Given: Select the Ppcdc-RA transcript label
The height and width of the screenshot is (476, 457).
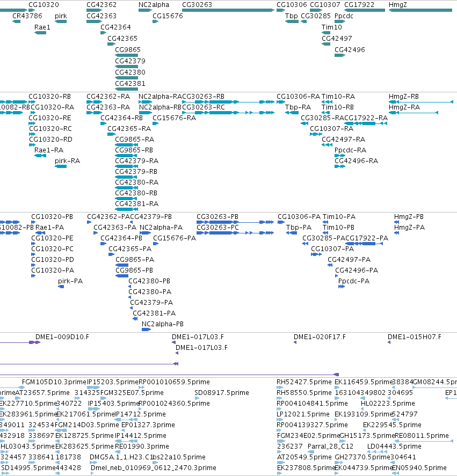Looking at the screenshot, I should coord(350,150).
